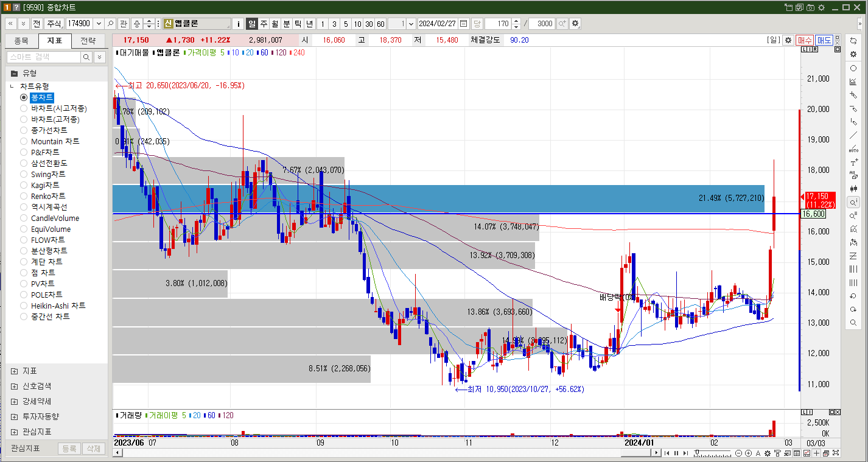Viewport: 868px width, 462px height.
Task: Select the minute 분 period button
Action: [287, 24]
